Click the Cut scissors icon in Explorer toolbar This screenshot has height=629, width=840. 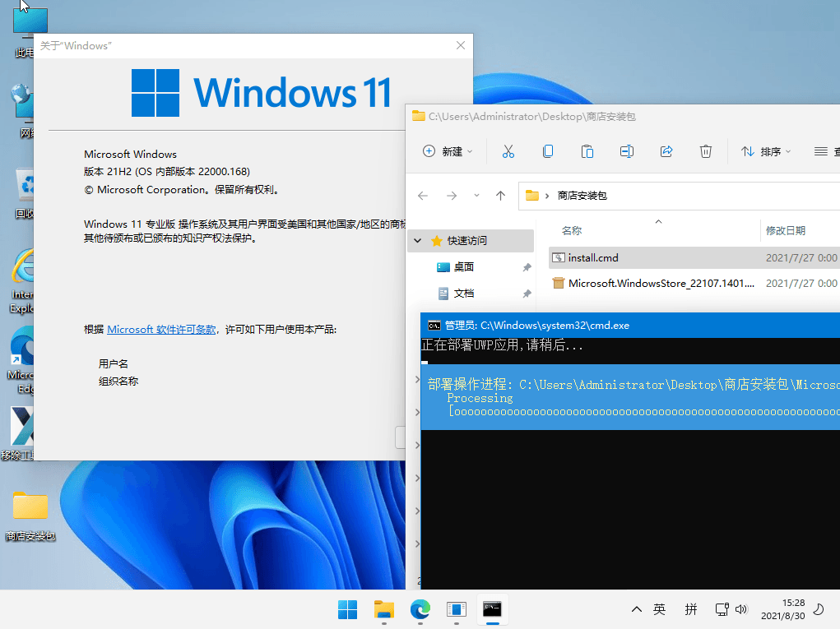coord(508,151)
